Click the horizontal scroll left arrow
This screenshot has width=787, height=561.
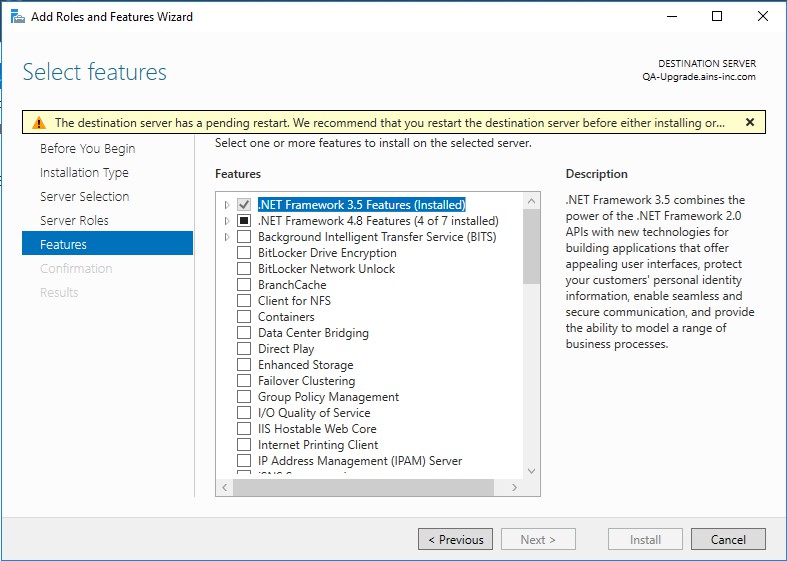pyautogui.click(x=224, y=487)
